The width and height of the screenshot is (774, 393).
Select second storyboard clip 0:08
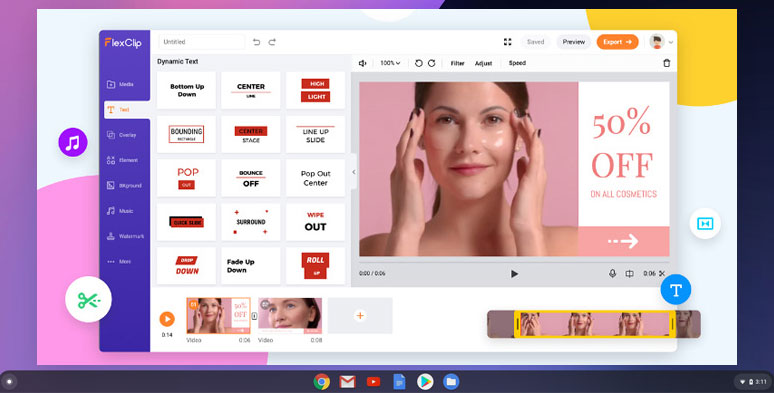(290, 316)
